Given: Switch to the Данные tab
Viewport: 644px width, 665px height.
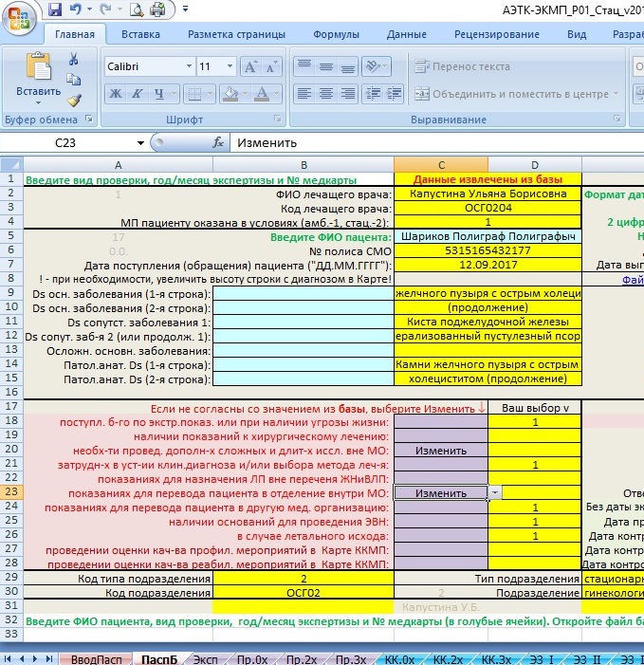Looking at the screenshot, I should click(407, 34).
